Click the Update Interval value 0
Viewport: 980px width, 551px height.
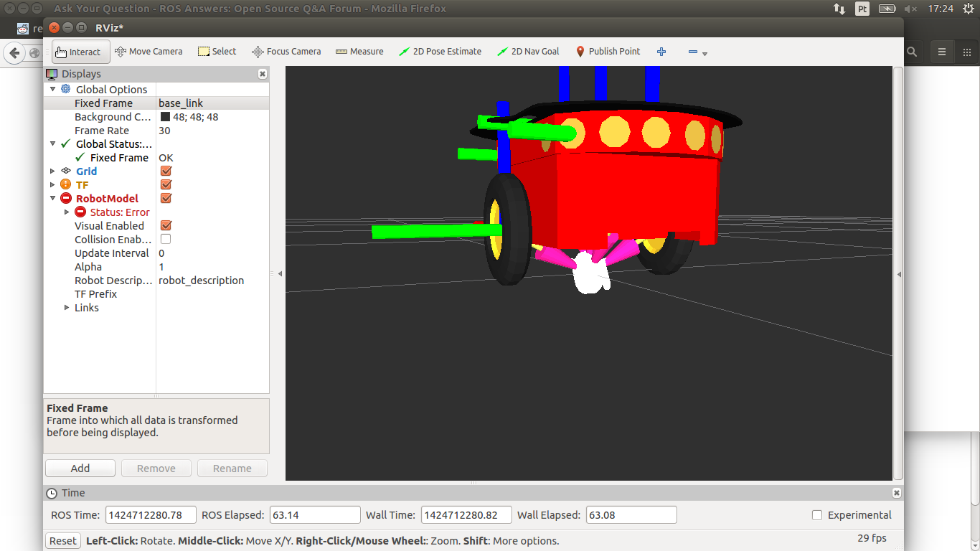[x=161, y=253]
